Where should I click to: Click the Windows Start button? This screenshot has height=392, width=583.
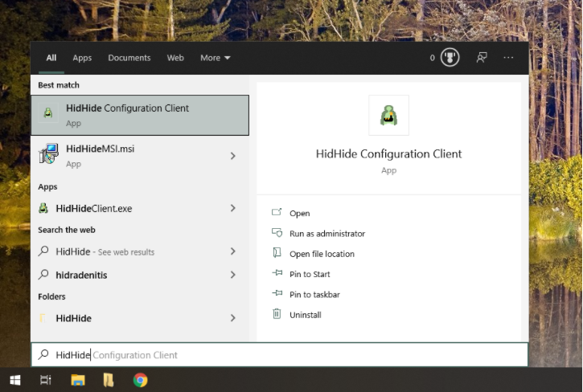(14, 380)
